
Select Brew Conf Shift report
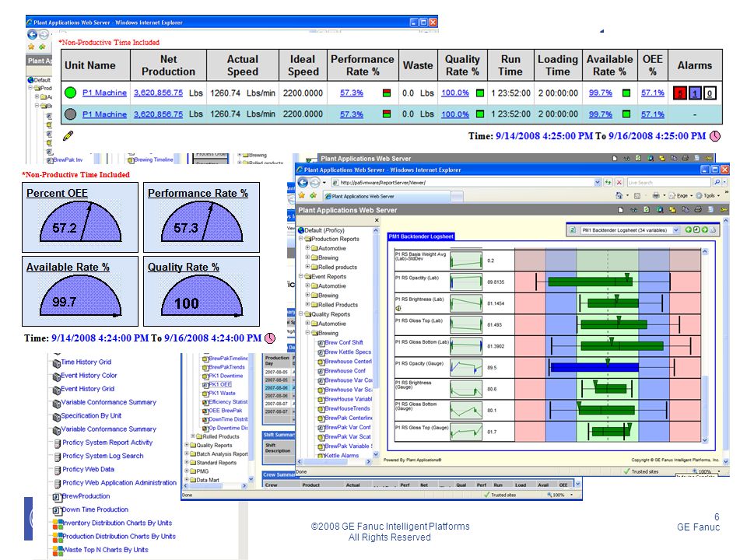(343, 342)
